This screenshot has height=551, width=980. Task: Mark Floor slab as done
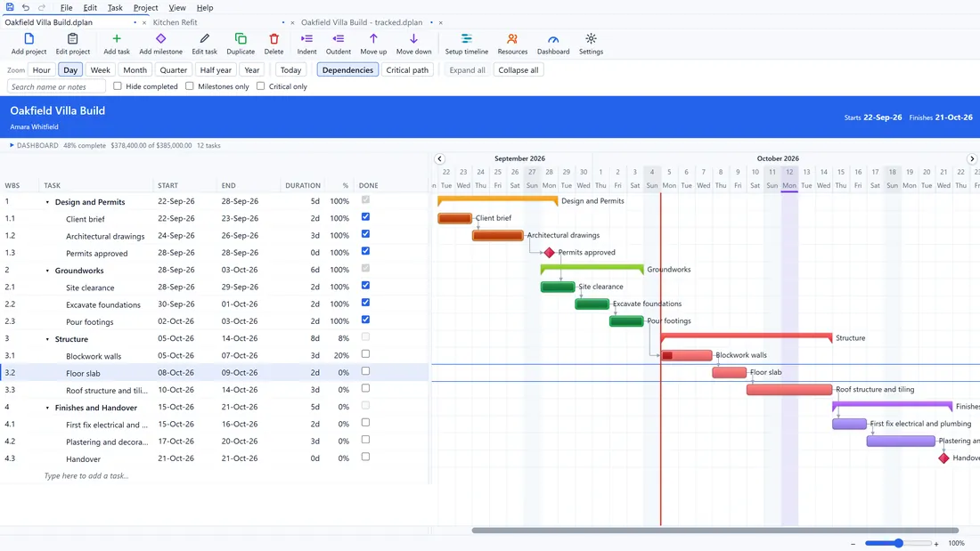(365, 371)
